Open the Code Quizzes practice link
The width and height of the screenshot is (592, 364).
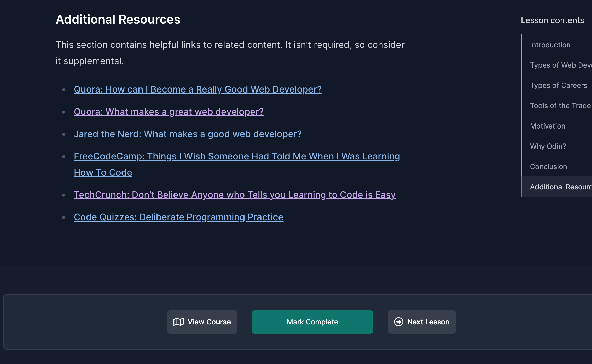tap(179, 217)
